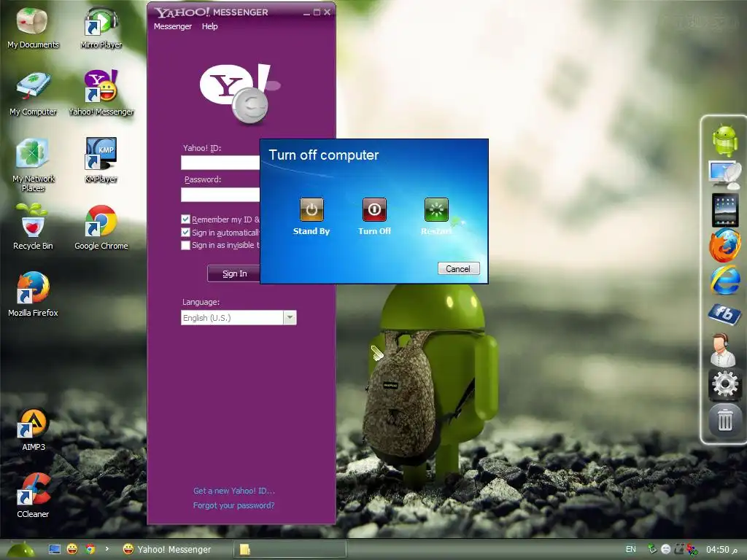Click the trash bin icon in the dock
The image size is (747, 560).
tap(724, 420)
